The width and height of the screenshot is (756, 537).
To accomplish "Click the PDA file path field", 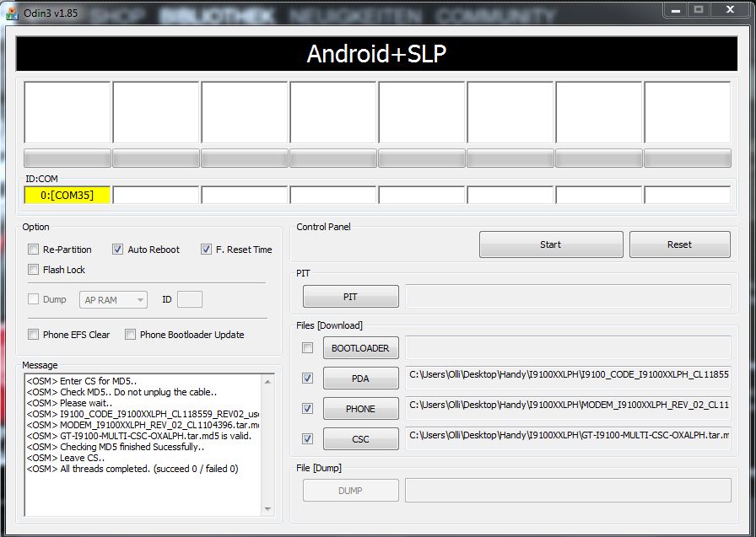I will [x=568, y=378].
